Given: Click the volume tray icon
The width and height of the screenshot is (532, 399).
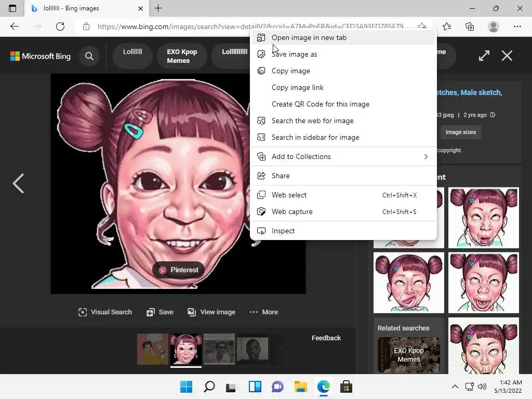Looking at the screenshot, I should coord(482,387).
